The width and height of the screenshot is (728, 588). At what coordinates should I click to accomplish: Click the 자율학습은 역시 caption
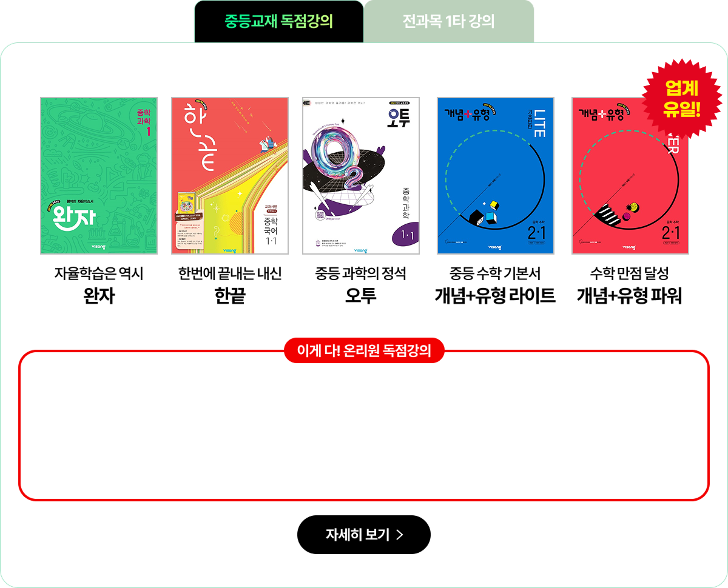coord(99,273)
